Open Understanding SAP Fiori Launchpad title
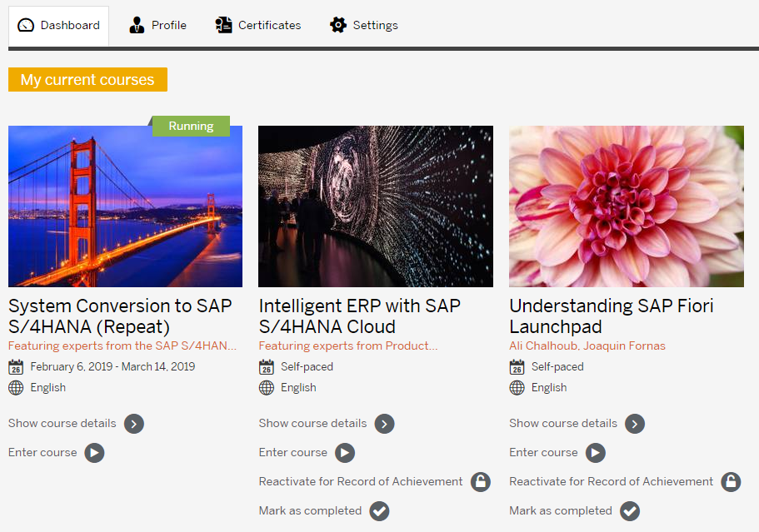This screenshot has width=759, height=532. tap(612, 316)
